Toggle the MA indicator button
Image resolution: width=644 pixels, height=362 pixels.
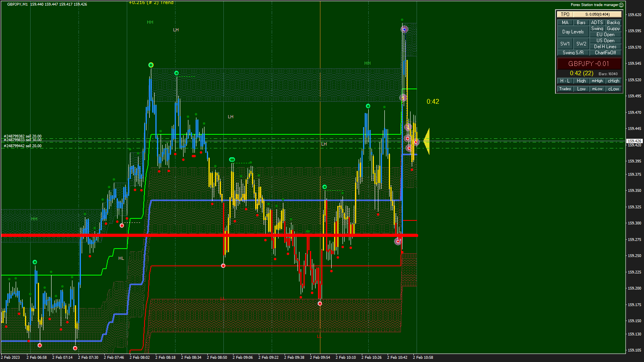click(565, 23)
